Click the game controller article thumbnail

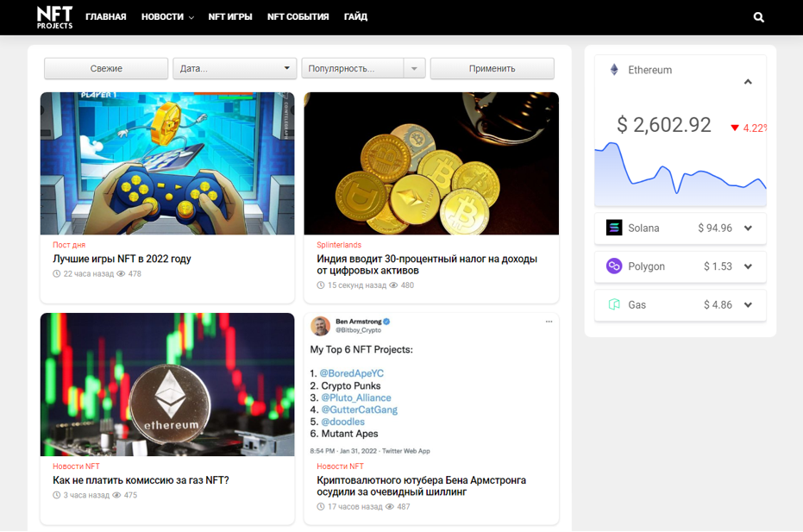(x=167, y=163)
